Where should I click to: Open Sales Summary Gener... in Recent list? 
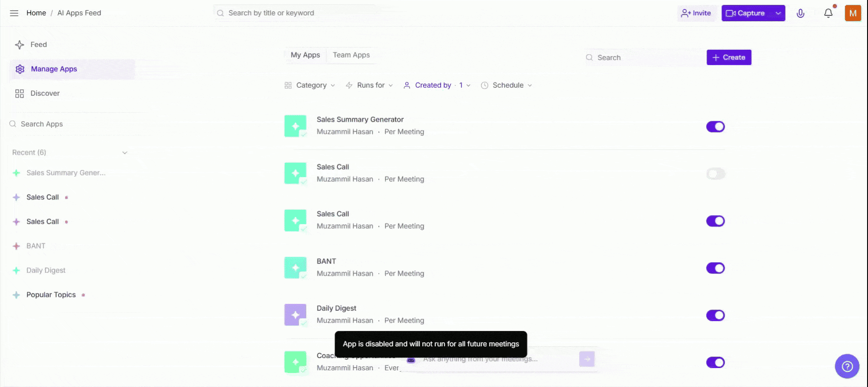point(66,173)
